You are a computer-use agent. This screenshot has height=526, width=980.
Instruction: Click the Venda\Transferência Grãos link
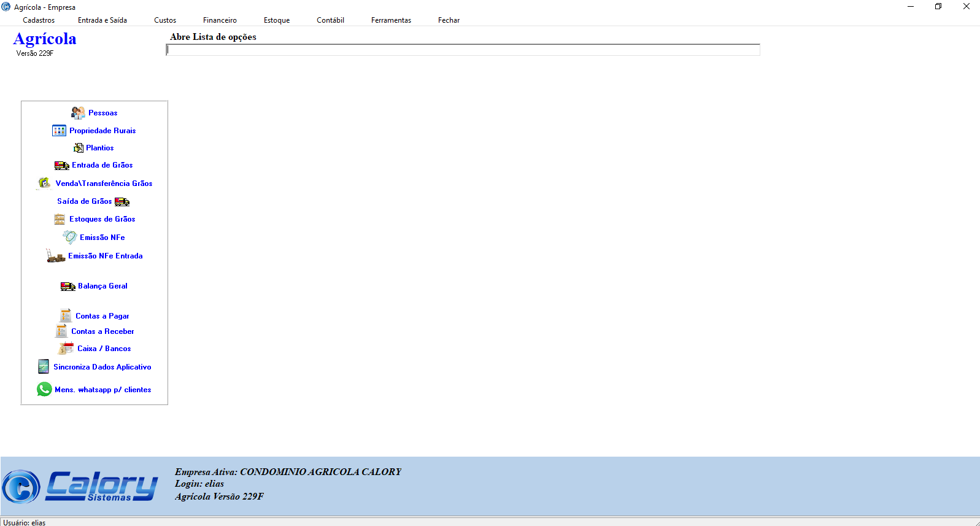(x=104, y=184)
